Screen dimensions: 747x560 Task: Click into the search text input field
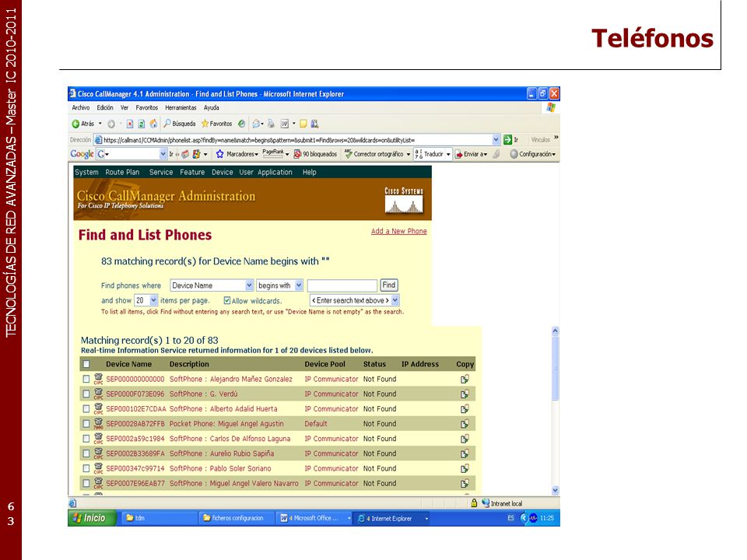[342, 285]
